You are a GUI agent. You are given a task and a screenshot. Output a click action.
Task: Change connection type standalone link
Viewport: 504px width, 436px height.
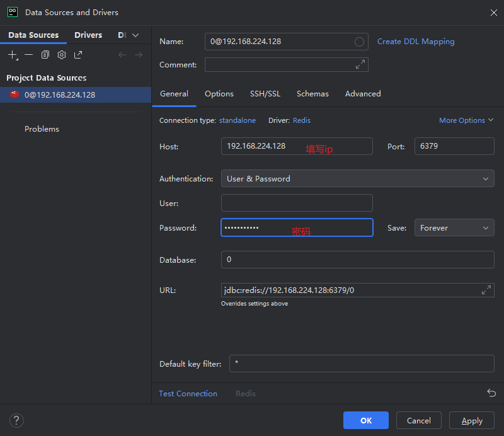[x=238, y=120]
